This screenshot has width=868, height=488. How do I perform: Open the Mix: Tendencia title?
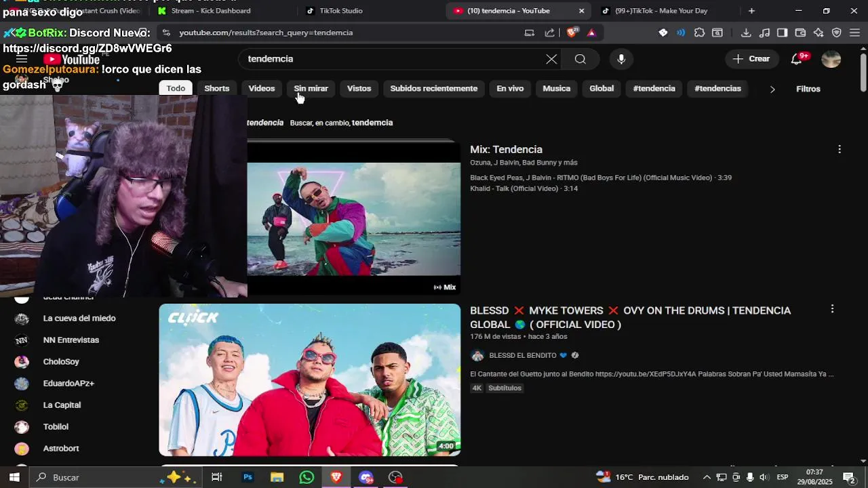tap(506, 149)
